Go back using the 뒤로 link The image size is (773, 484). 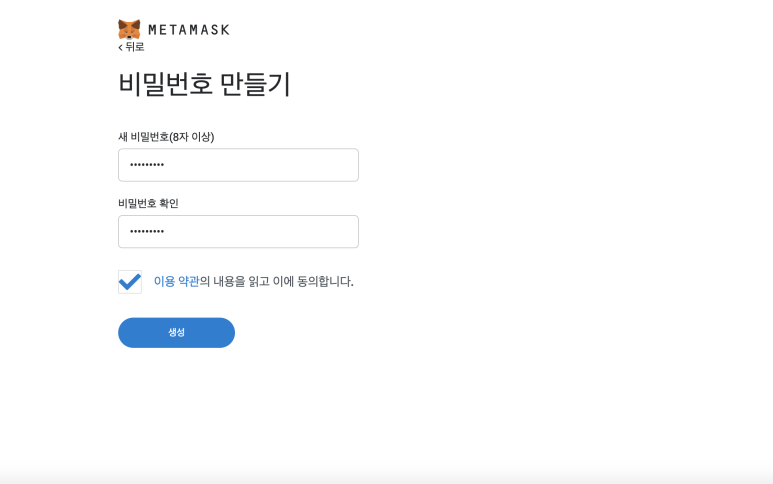tap(131, 47)
